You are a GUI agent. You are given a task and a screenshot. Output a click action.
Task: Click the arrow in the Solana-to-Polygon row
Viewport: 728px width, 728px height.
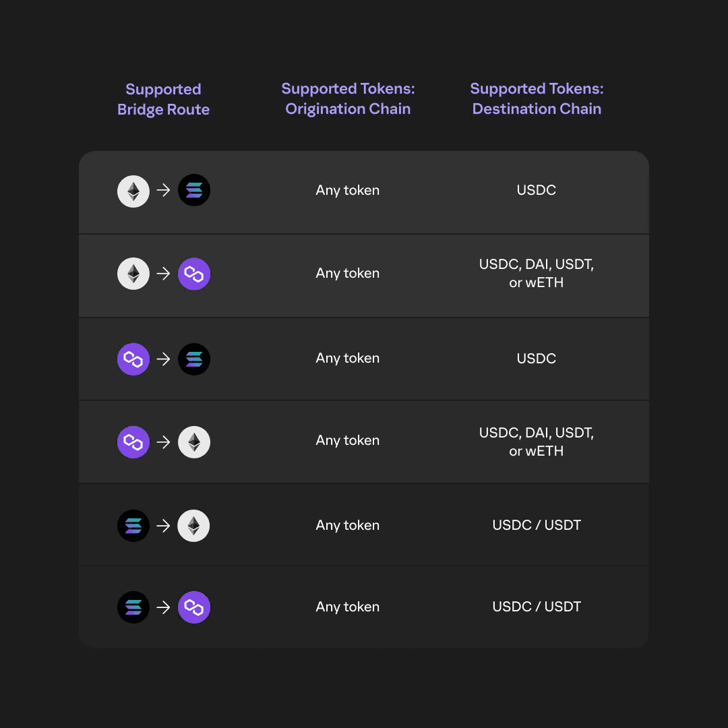(x=163, y=607)
